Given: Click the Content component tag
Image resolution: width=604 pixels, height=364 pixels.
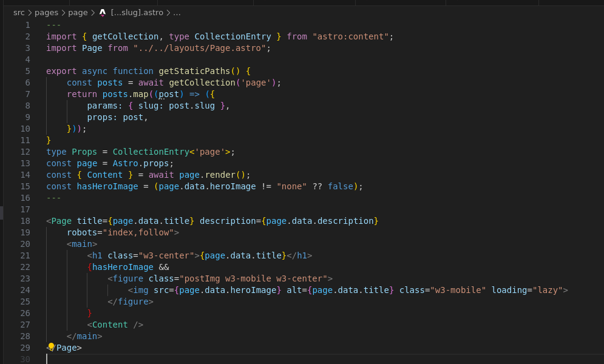Looking at the screenshot, I should click(110, 325).
